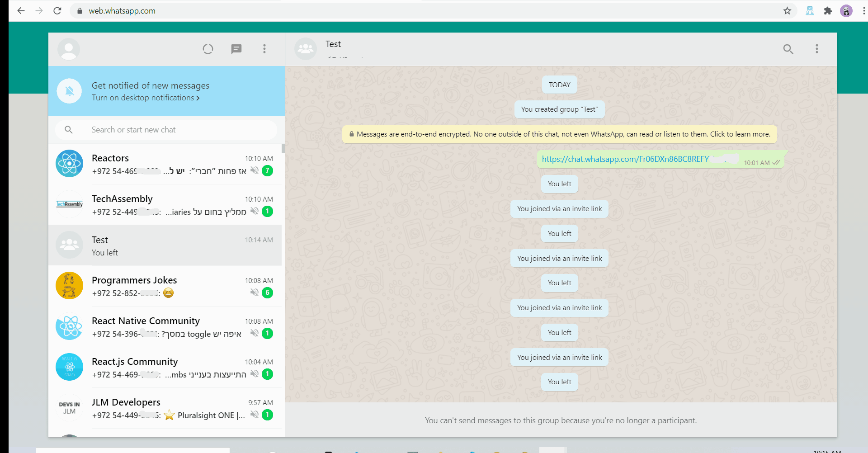Screen dimensions: 868x453
Task: Click the chat list scrollbar
Action: pyautogui.click(x=283, y=149)
